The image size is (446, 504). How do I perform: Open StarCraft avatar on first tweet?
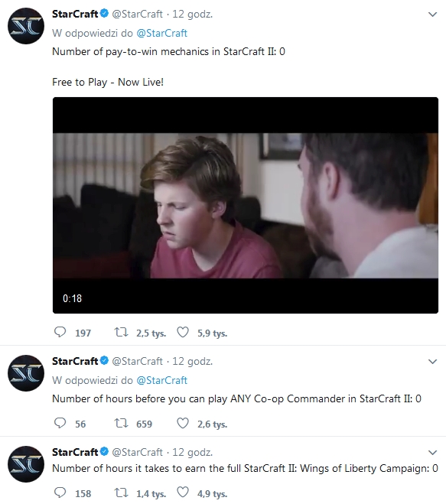pyautogui.click(x=26, y=26)
